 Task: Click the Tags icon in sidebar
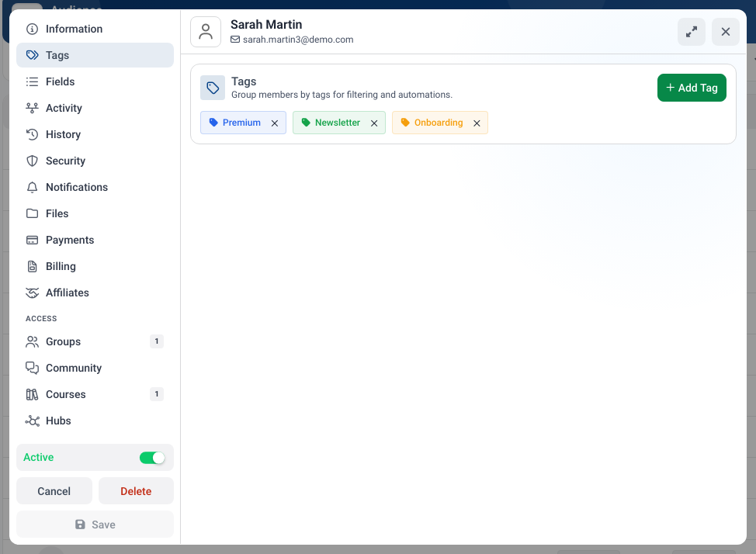pos(32,55)
